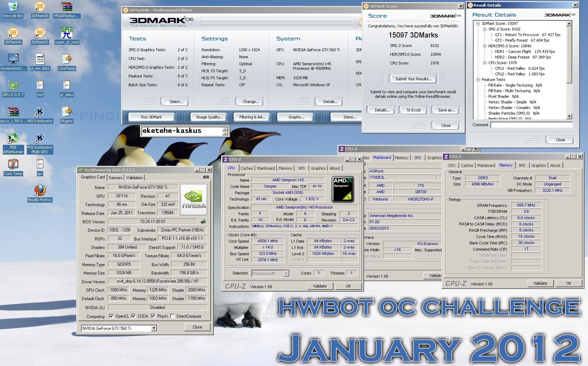Collapse the Feature Tests tree node

click(478, 80)
